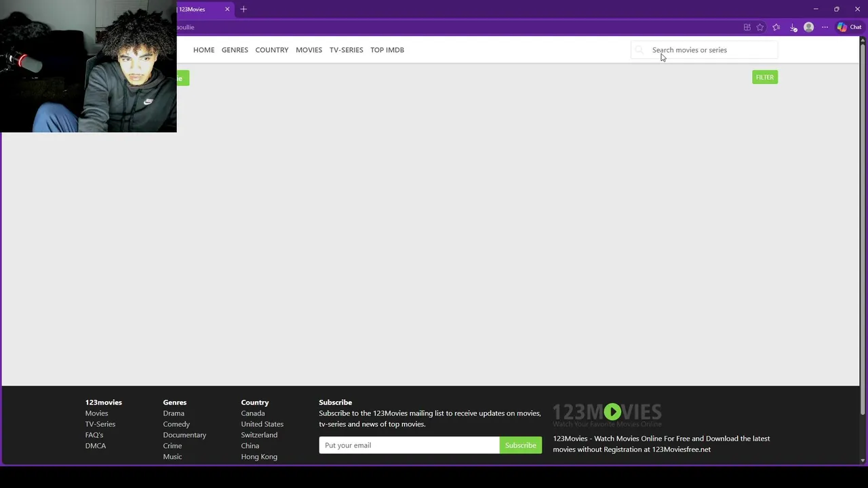This screenshot has width=868, height=488.
Task: Open the browser Downloads icon
Action: click(793, 27)
